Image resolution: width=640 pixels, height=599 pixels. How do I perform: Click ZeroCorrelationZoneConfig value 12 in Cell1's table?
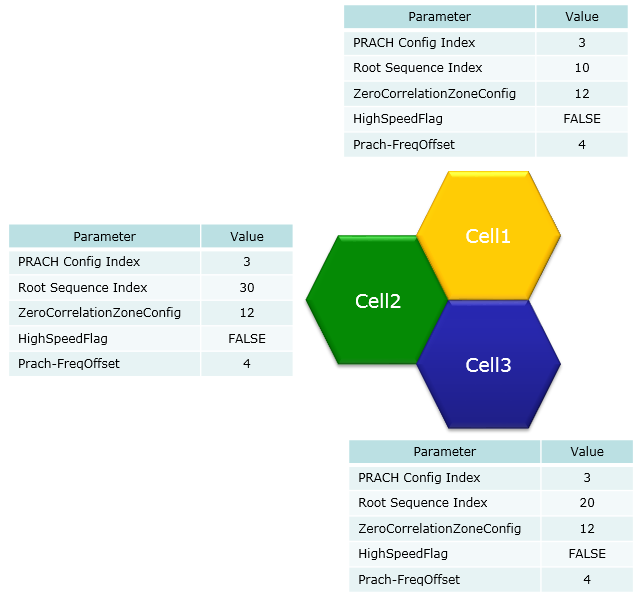[x=582, y=94]
